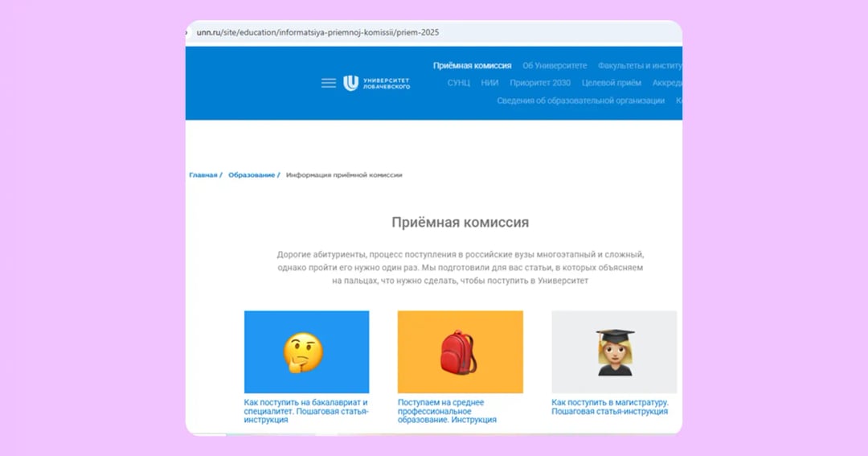Screen dimensions: 868x456
Task: Open the Факультеты и институты menu item
Action: tap(640, 65)
